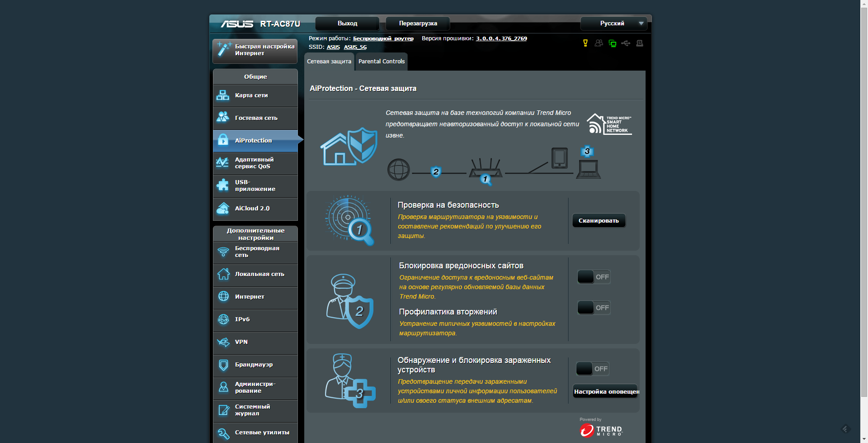Click the Administration user icon
The height and width of the screenshot is (443, 868).
pyautogui.click(x=223, y=387)
